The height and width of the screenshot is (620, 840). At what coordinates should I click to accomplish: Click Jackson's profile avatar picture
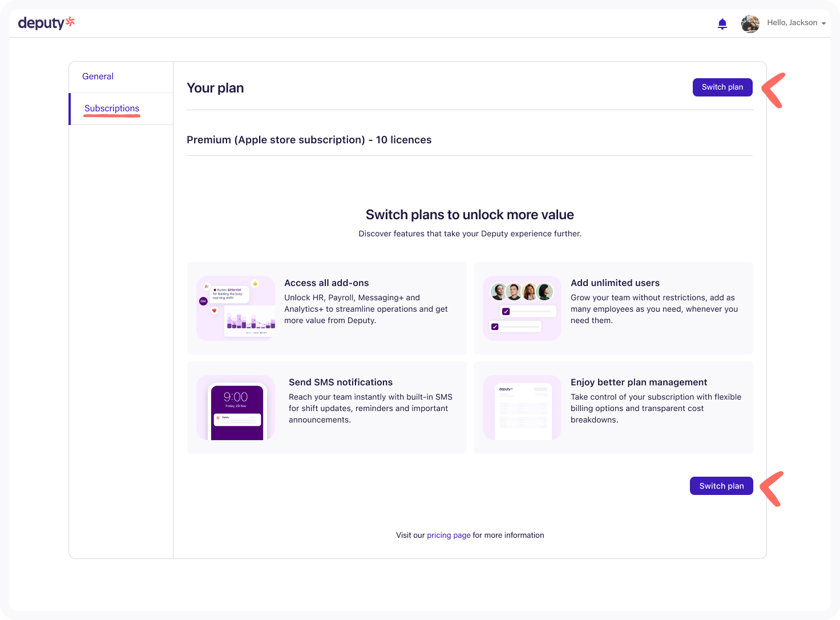tap(750, 23)
